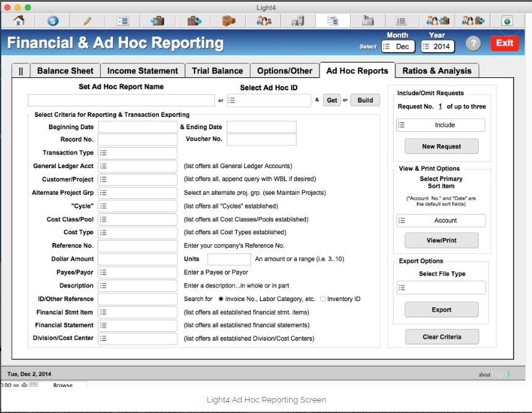The height and width of the screenshot is (413, 532).
Task: Click the blue dollar sign toolbar icon
Action: point(53,20)
